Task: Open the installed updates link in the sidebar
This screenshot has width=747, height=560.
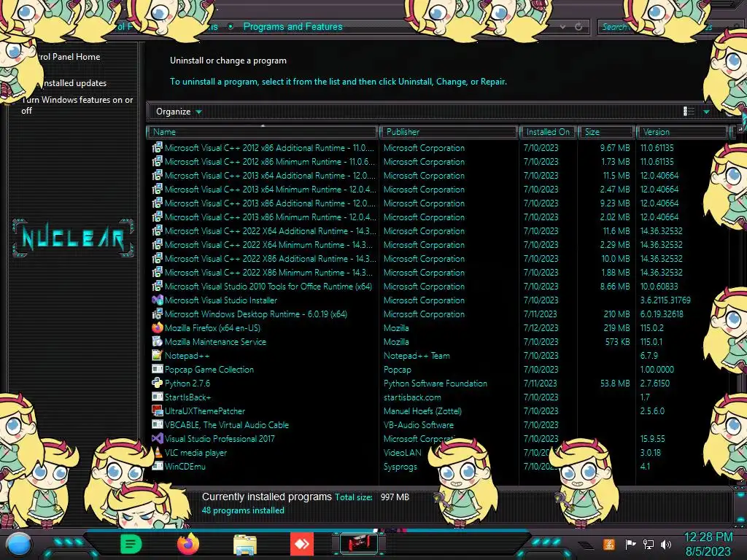Action: tap(74, 83)
